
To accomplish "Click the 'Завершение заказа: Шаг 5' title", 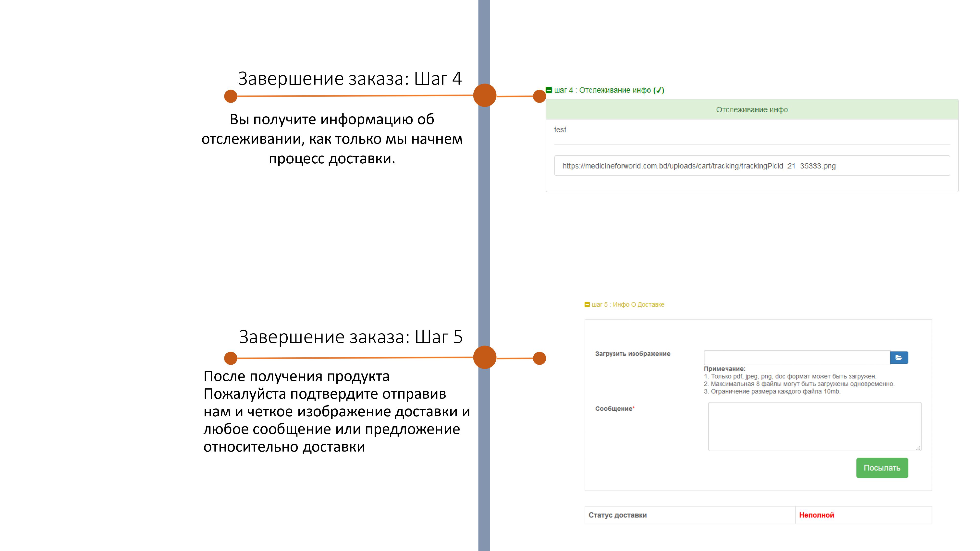I will point(350,337).
